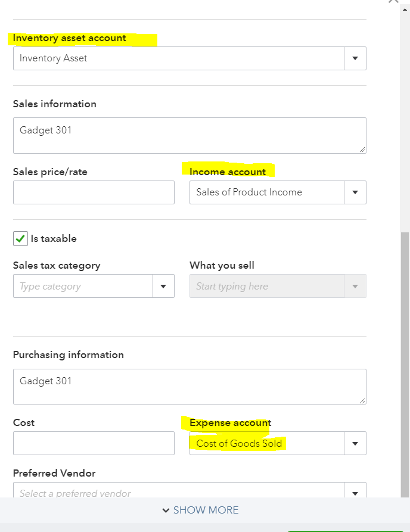Image resolution: width=410 pixels, height=532 pixels.
Task: Open the Inventory asset account dropdown arrow
Action: click(355, 58)
